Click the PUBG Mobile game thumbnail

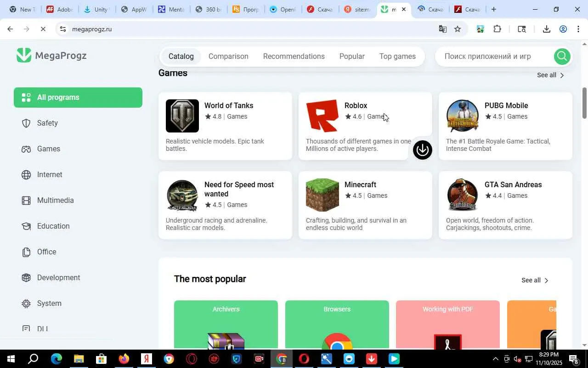tap(463, 116)
